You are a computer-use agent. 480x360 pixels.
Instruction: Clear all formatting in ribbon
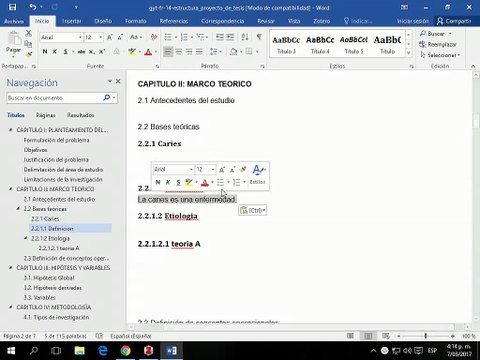click(x=153, y=37)
